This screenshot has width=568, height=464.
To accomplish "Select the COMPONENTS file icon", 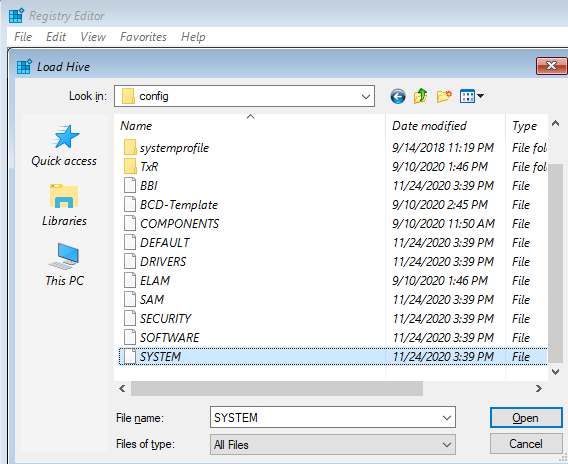I will coord(130,223).
